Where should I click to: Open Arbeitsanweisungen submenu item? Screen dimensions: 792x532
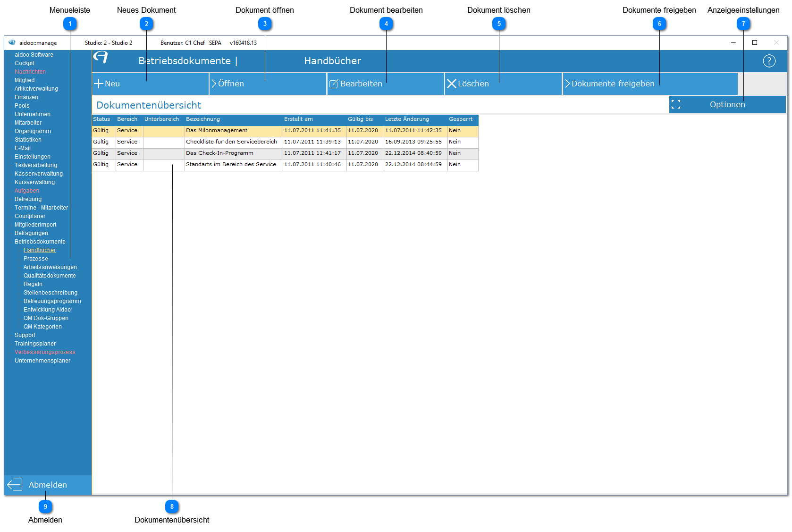(x=50, y=267)
